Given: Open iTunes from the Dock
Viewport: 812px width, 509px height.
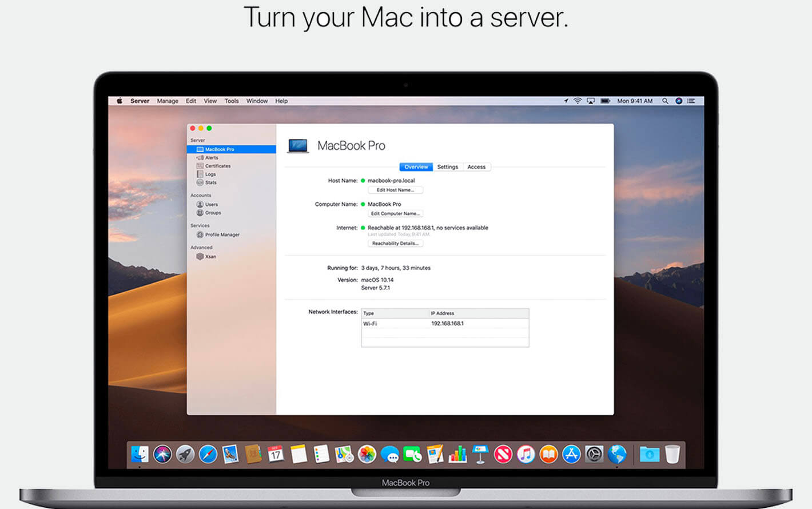Looking at the screenshot, I should [x=526, y=455].
